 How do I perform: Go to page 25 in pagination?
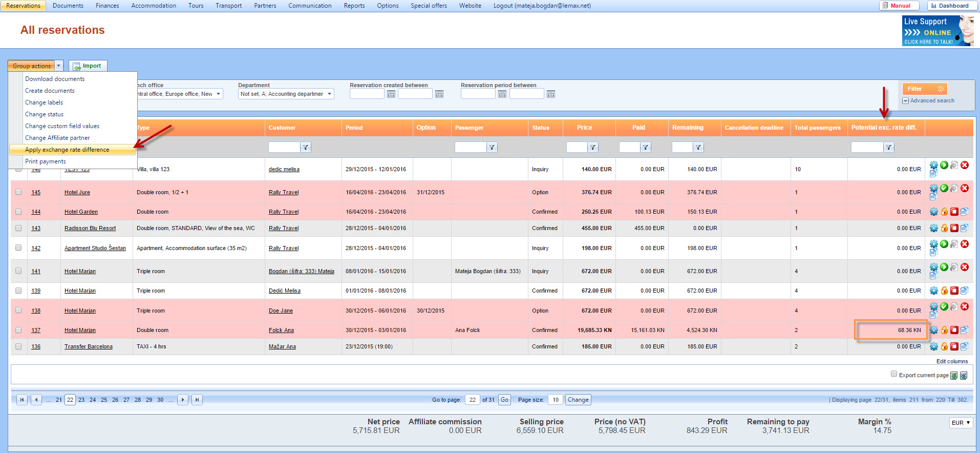(104, 400)
